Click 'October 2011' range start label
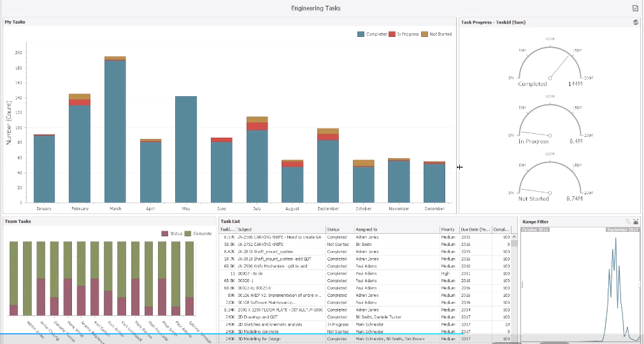This screenshot has width=644, height=344. (535, 229)
